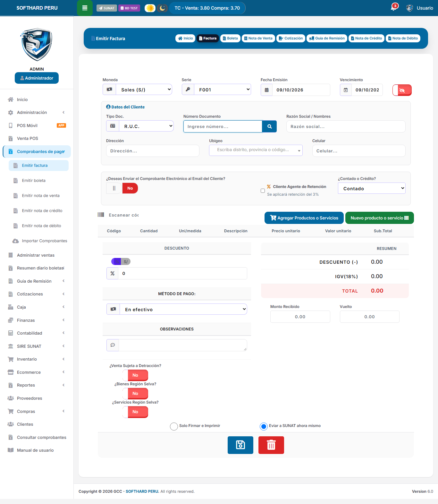This screenshot has width=438, height=504.
Task: Toggle the red hide-eye button near Vencimiento
Action: coord(402,90)
